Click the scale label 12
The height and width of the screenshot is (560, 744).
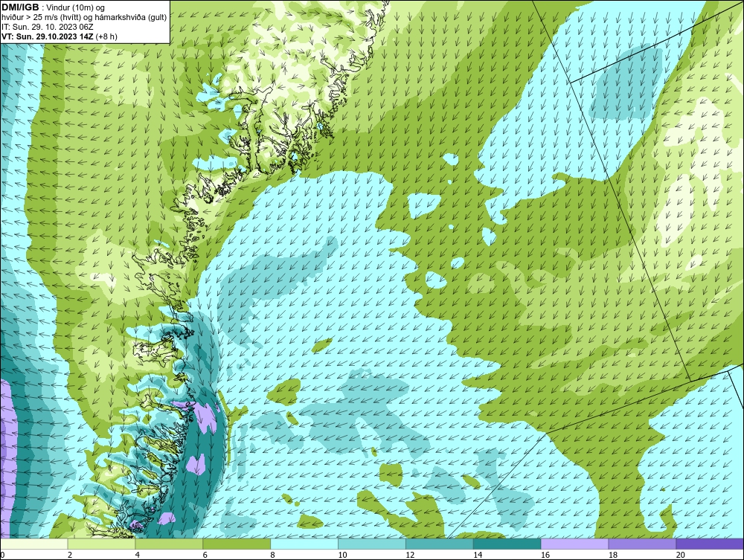click(410, 555)
